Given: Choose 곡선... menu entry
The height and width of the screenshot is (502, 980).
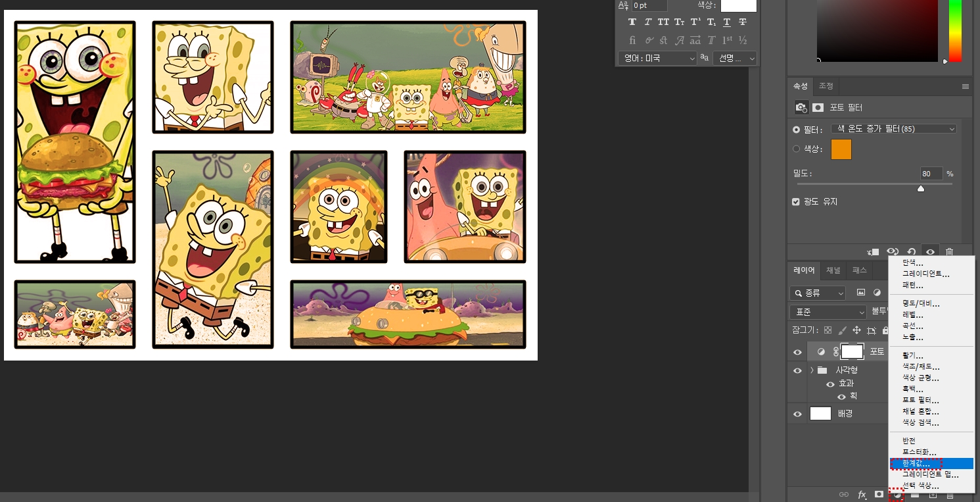Looking at the screenshot, I should (x=931, y=326).
